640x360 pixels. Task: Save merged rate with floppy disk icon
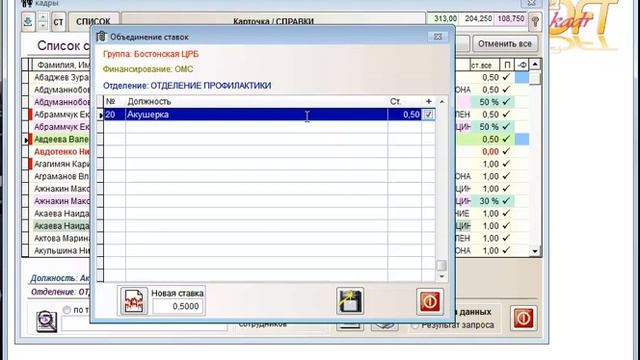[350, 301]
